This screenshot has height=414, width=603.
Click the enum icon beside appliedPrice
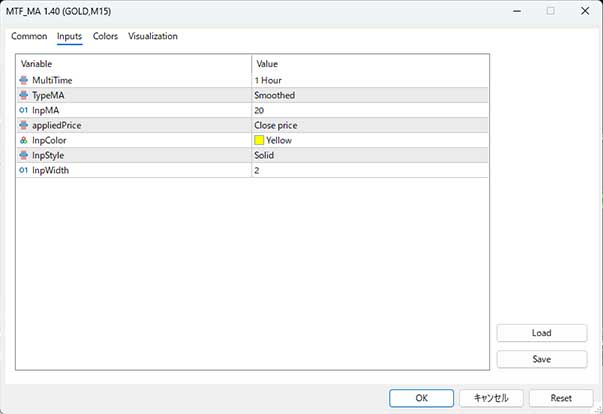(23, 125)
